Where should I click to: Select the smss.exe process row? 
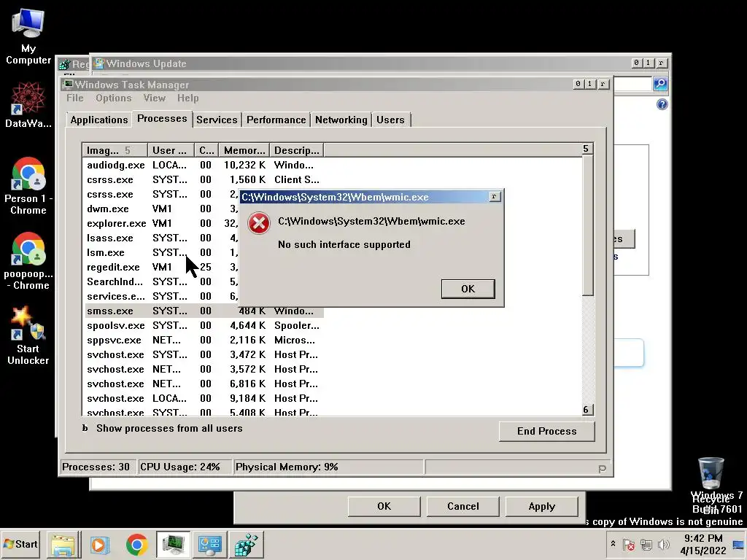204,311
